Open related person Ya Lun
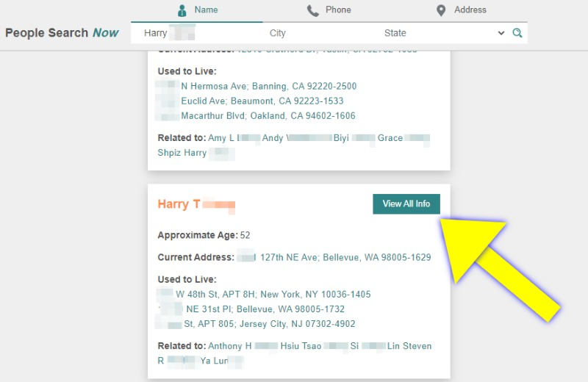Screen dimensions: 588x382 pyautogui.click(x=222, y=361)
